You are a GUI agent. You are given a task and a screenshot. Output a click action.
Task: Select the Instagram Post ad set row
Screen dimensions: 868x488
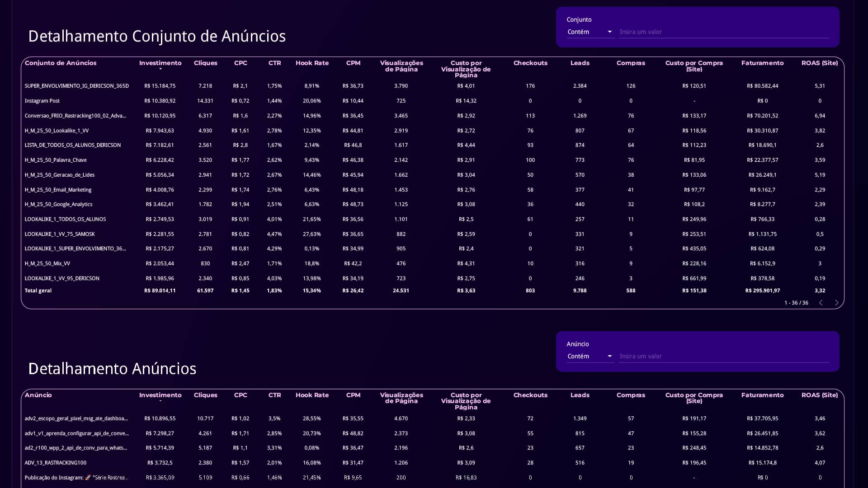click(432, 101)
